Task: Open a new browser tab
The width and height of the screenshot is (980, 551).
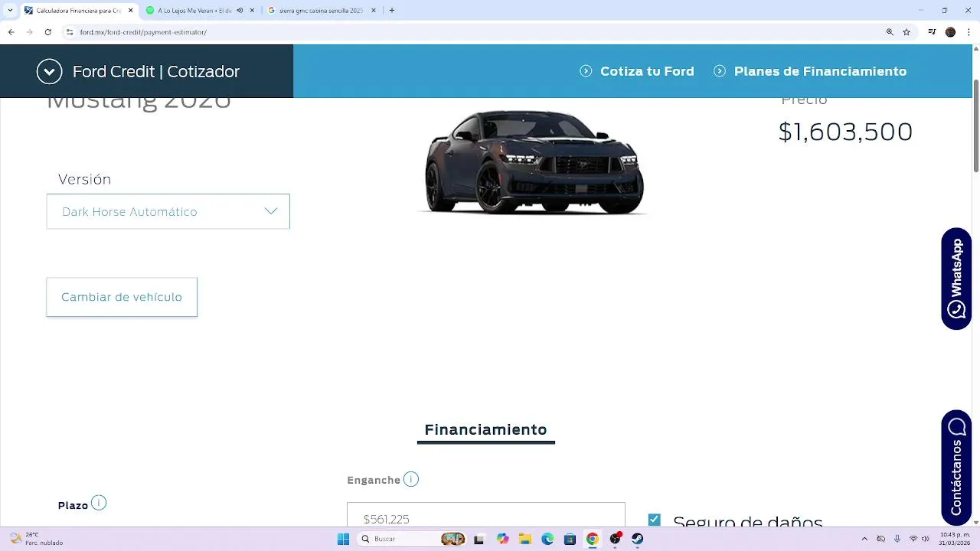Action: coord(392,11)
